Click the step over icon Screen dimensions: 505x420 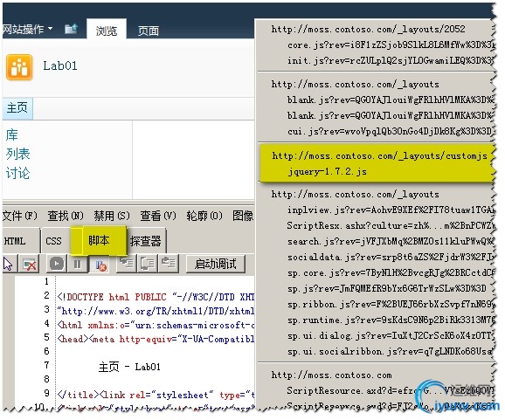point(148,264)
